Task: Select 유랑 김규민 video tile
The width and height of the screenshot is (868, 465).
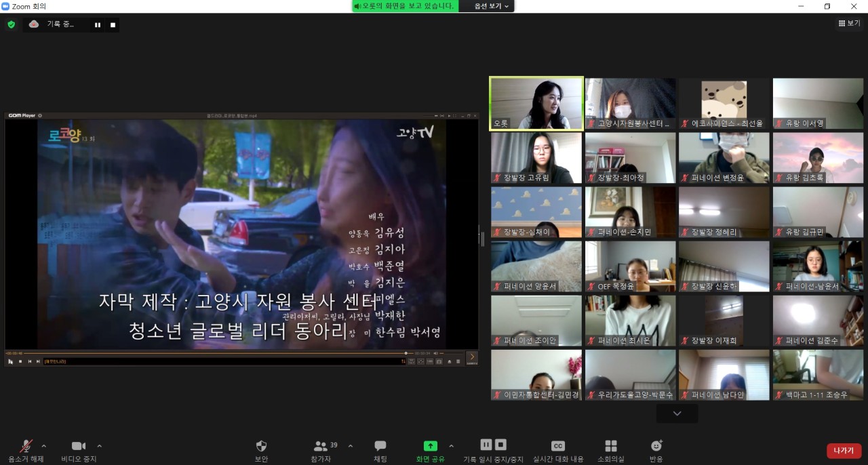Action: tap(818, 211)
